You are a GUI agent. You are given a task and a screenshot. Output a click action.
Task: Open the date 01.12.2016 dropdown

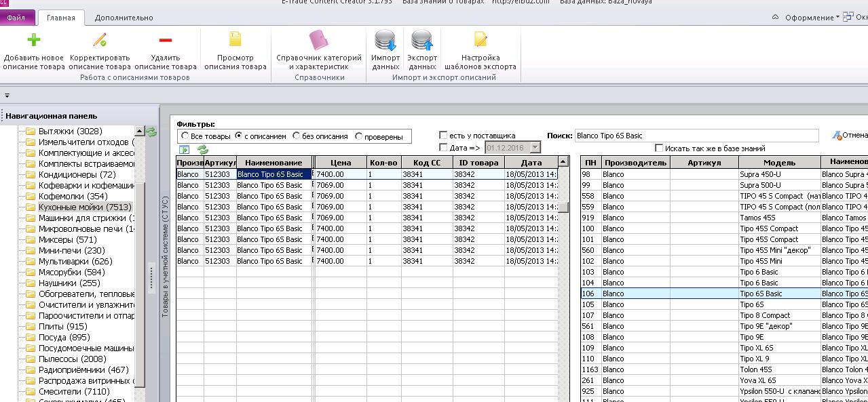tap(535, 147)
